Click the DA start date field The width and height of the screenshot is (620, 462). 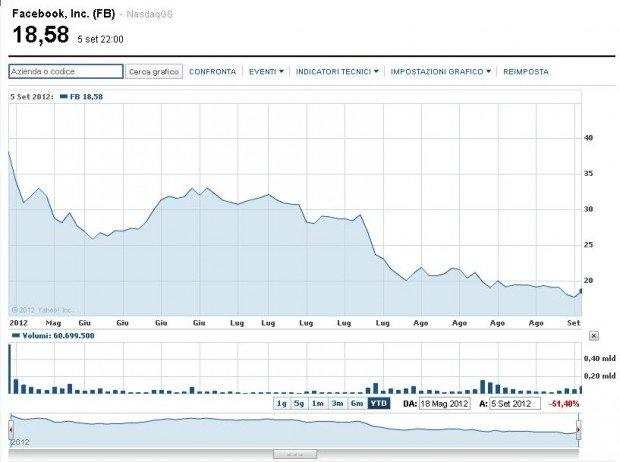444,404
